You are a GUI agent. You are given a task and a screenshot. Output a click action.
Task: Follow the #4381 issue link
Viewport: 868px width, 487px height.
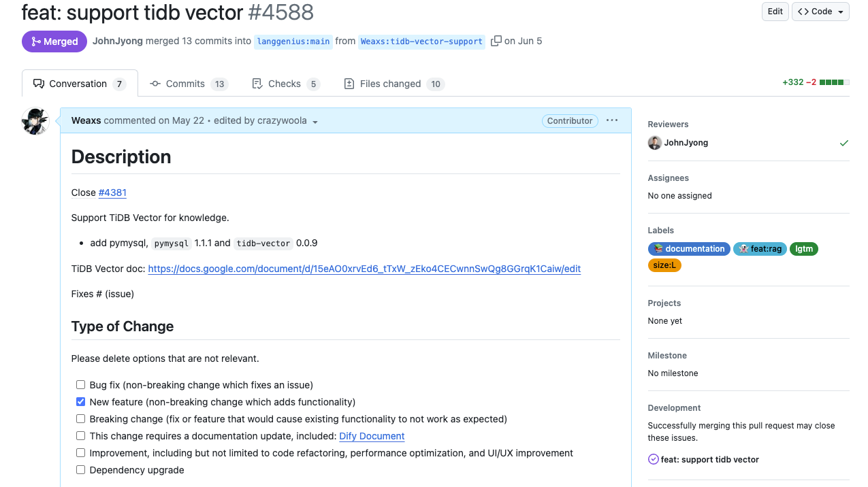[x=112, y=192]
